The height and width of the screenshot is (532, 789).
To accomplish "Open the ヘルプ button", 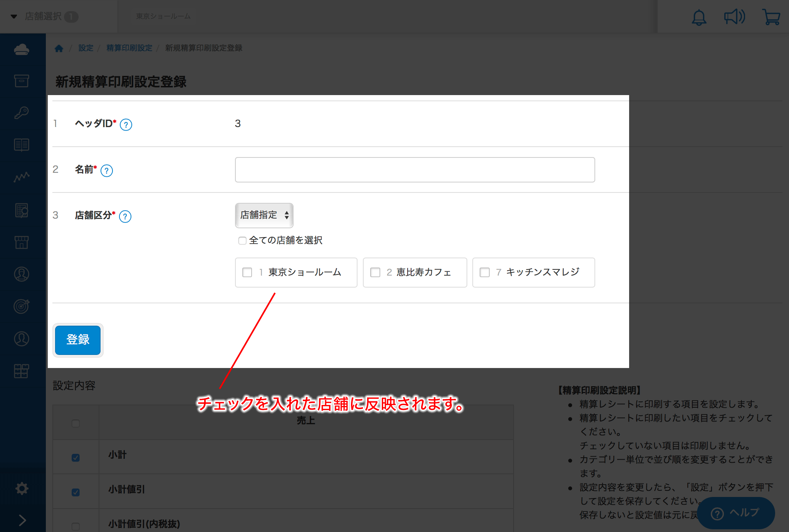I will point(735,513).
